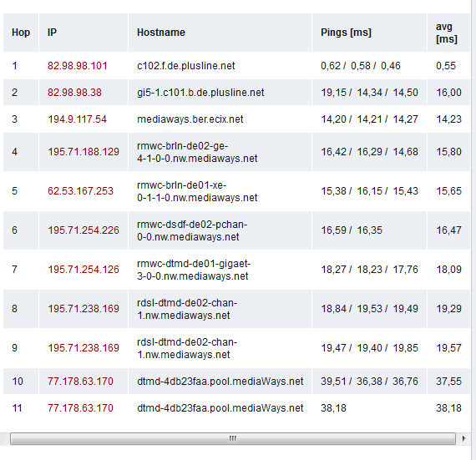The height and width of the screenshot is (460, 476).
Task: Open IP link 62.53.167.253
Action: 80,191
